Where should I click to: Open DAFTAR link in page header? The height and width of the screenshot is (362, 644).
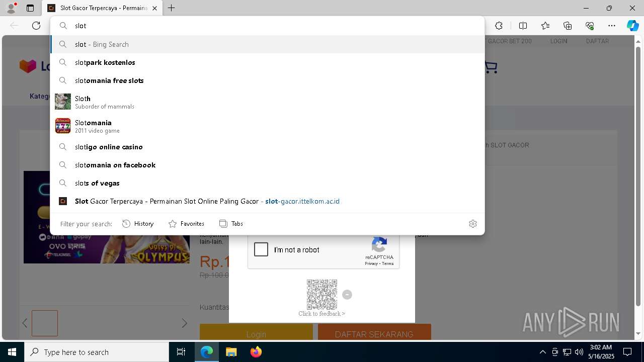click(x=597, y=41)
